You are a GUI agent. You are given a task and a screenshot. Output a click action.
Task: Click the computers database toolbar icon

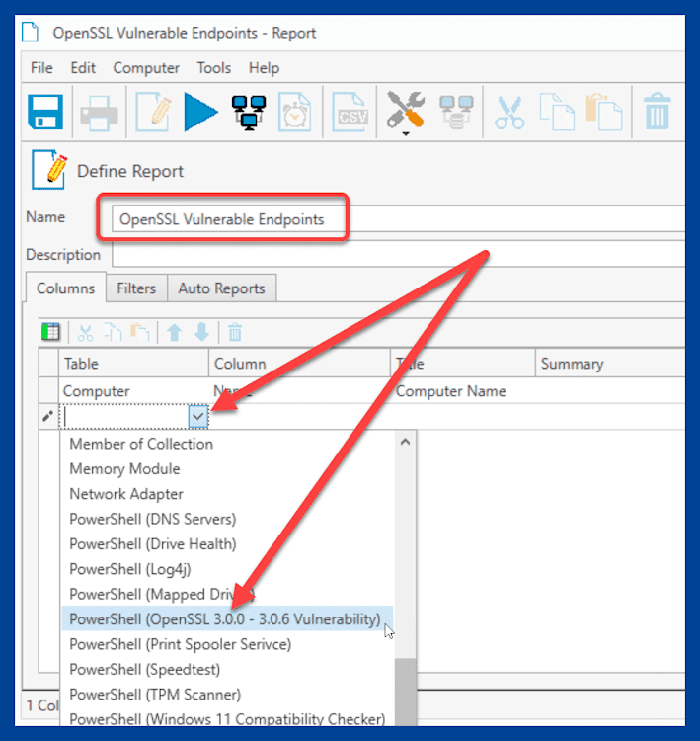point(456,113)
